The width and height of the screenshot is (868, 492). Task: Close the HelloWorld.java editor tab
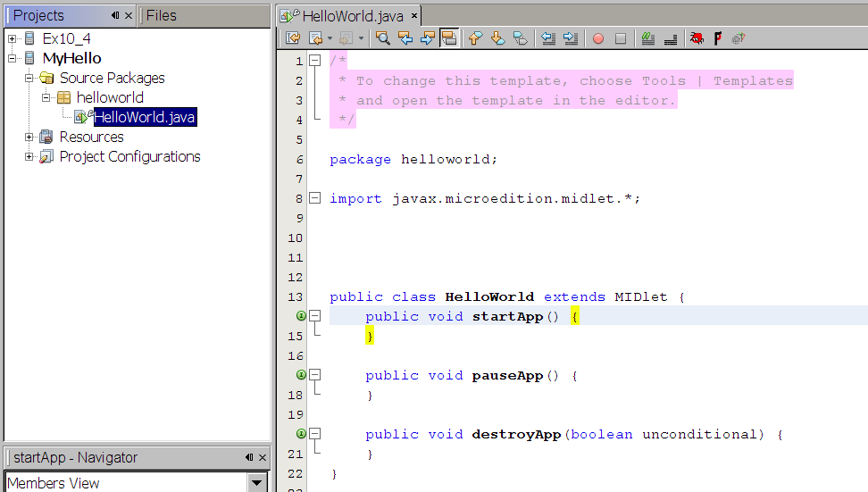click(x=414, y=16)
